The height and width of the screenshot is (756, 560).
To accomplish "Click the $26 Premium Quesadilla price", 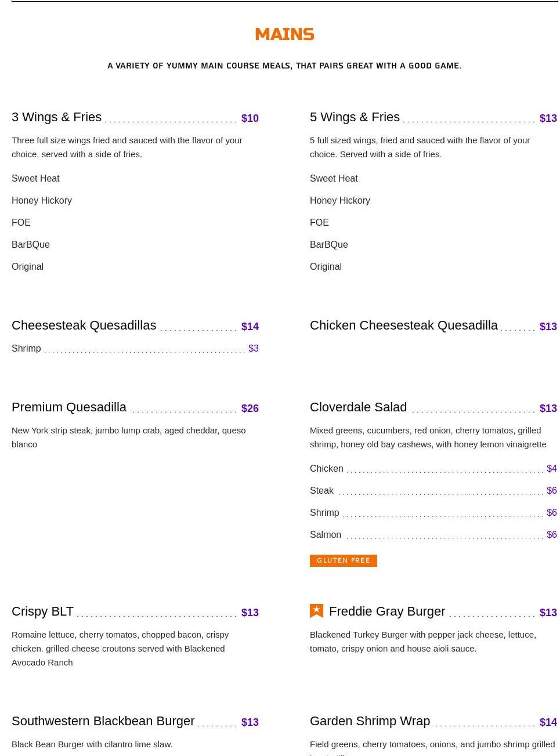I will click(x=250, y=408).
